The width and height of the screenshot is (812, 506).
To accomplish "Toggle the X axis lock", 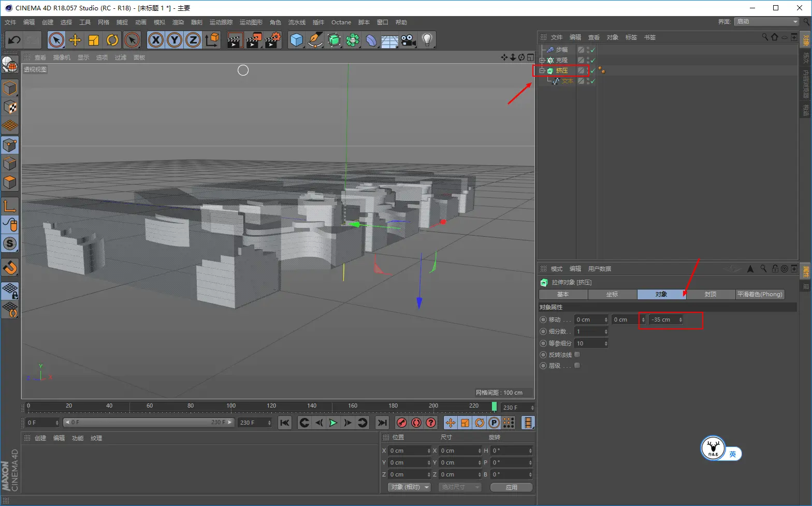I will pos(155,40).
